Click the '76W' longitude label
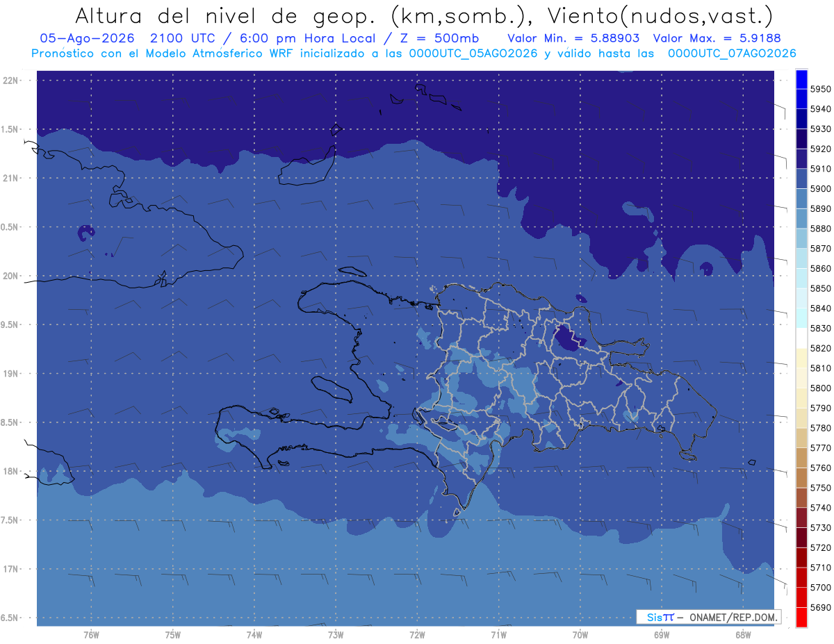The height and width of the screenshot is (644, 834). (x=91, y=635)
